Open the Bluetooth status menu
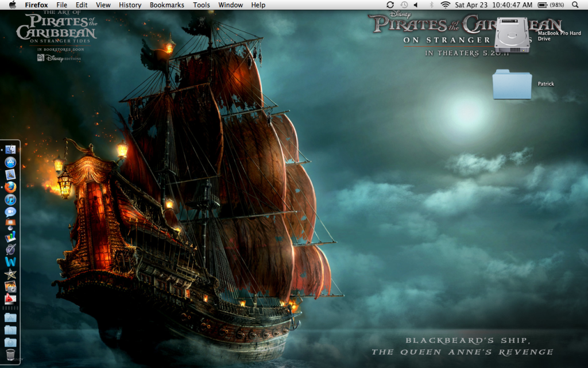This screenshot has height=368, width=588. [x=431, y=5]
